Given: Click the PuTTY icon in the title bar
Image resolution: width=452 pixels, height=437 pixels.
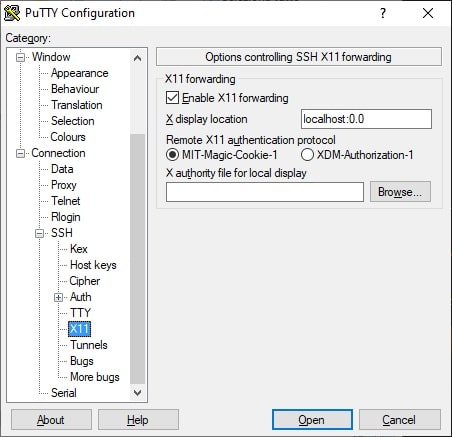Looking at the screenshot, I should pyautogui.click(x=12, y=13).
